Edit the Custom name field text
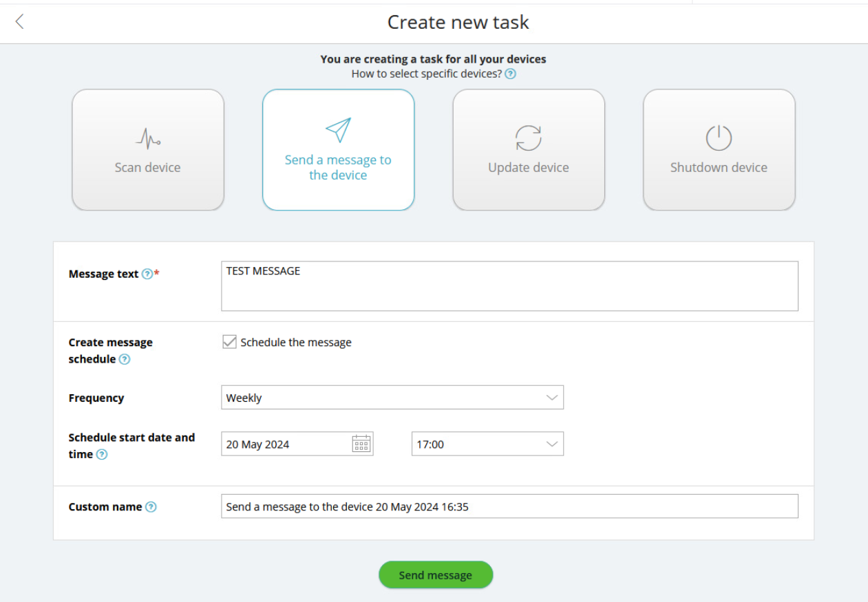 tap(509, 506)
